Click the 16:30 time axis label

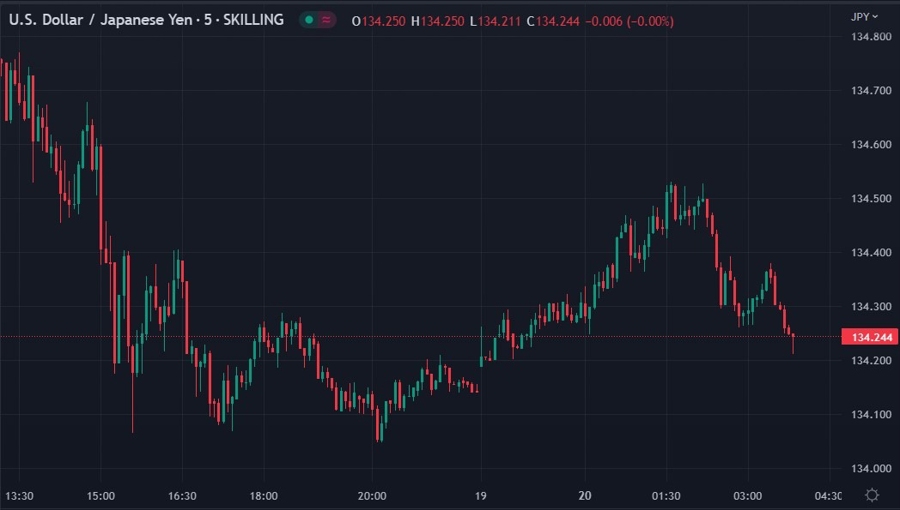click(182, 496)
